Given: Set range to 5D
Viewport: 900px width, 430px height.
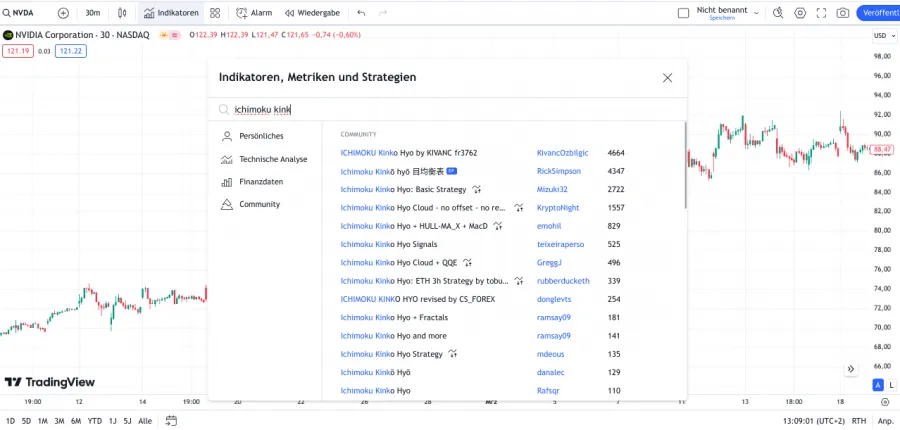Looking at the screenshot, I should coord(26,421).
